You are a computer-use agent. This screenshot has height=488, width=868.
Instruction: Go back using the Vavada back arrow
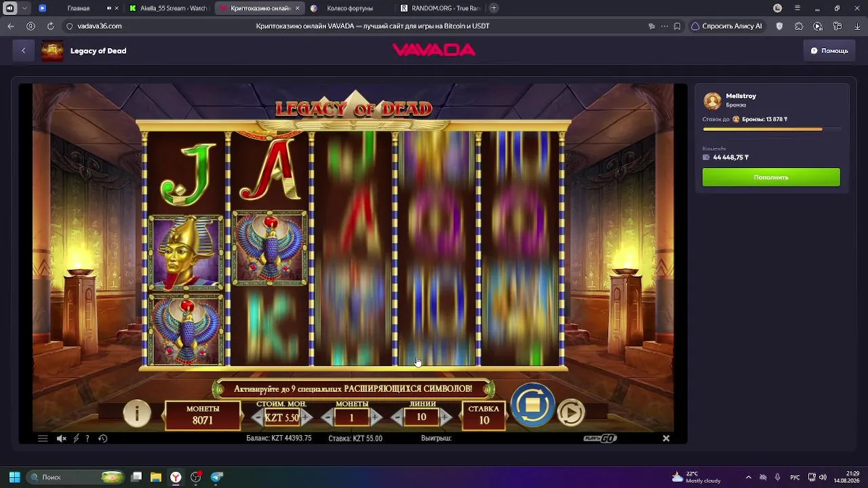pos(23,51)
